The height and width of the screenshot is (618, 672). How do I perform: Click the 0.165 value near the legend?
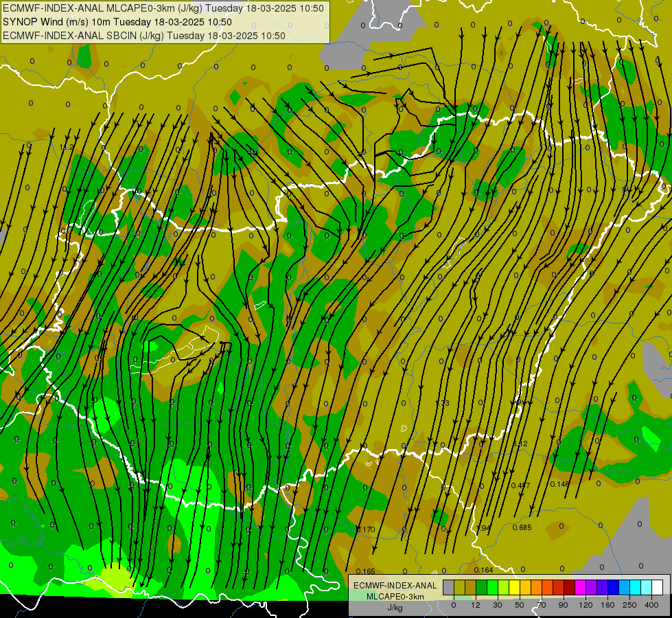point(366,571)
